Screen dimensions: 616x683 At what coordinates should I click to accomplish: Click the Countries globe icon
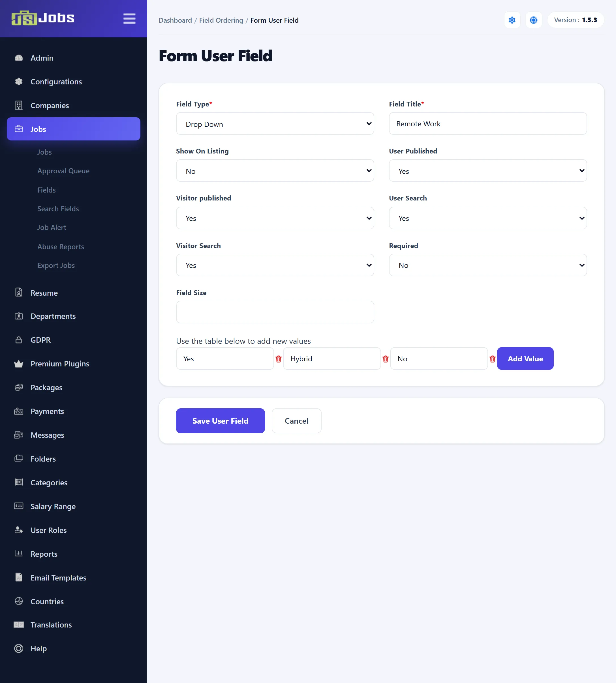point(19,601)
